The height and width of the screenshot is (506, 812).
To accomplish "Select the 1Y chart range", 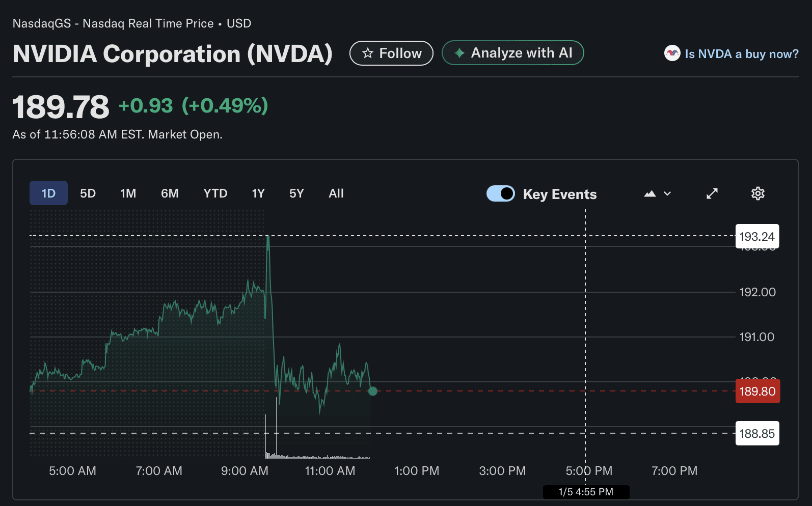I will coord(258,193).
